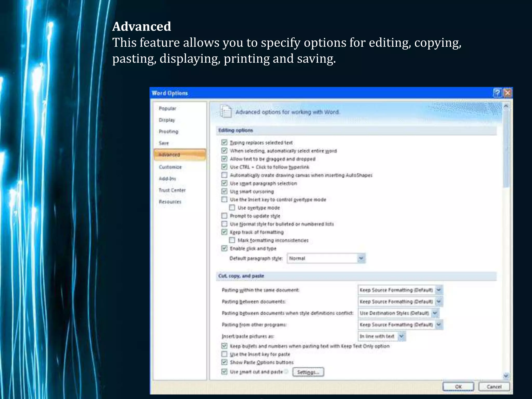Select the Advanced category
Viewport: 532px width, 399px height.
click(180, 155)
